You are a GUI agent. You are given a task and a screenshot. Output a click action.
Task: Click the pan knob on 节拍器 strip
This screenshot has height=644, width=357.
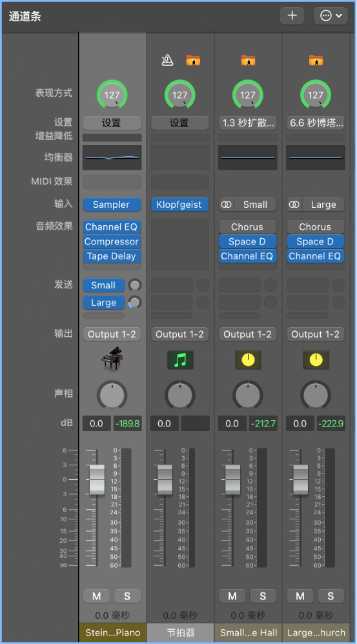179,395
